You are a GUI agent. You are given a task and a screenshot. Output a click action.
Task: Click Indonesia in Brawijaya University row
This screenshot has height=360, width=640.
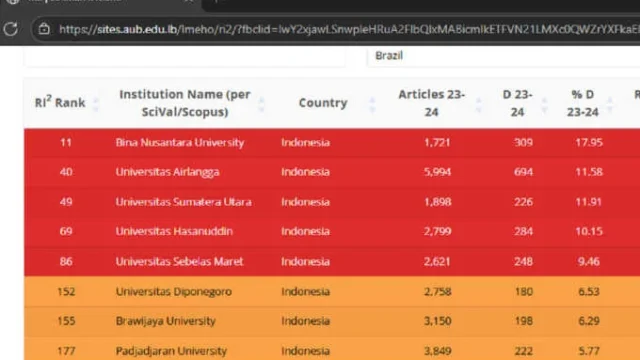pos(305,321)
